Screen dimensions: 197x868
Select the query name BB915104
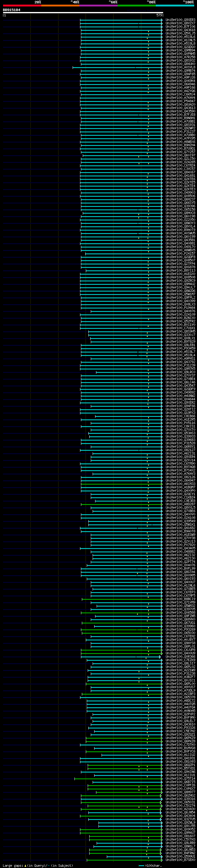(11, 10)
